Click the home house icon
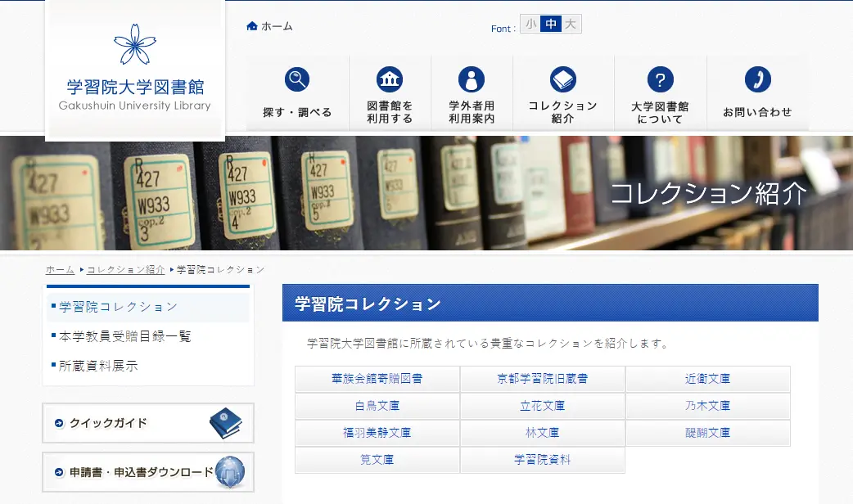The image size is (853, 504). point(252,26)
